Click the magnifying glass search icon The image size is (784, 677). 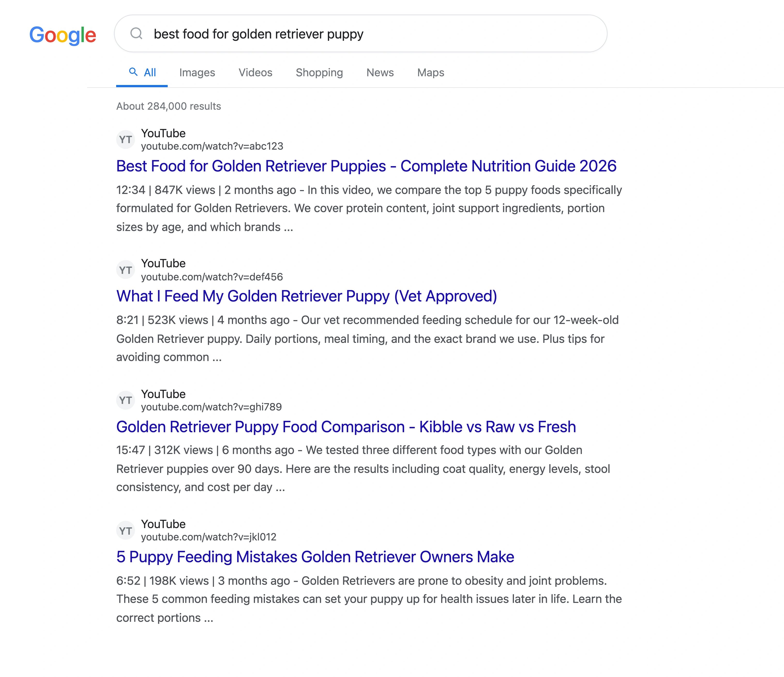click(x=137, y=34)
